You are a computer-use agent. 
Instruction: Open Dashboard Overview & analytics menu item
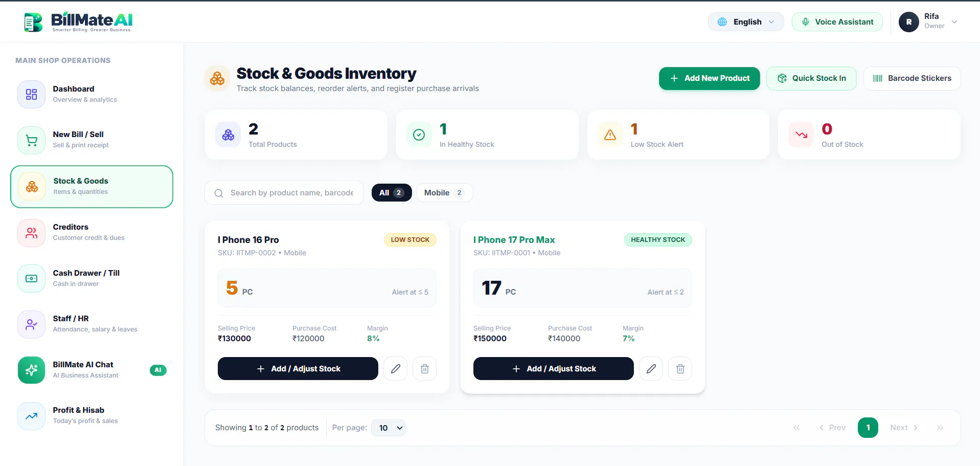(x=92, y=94)
